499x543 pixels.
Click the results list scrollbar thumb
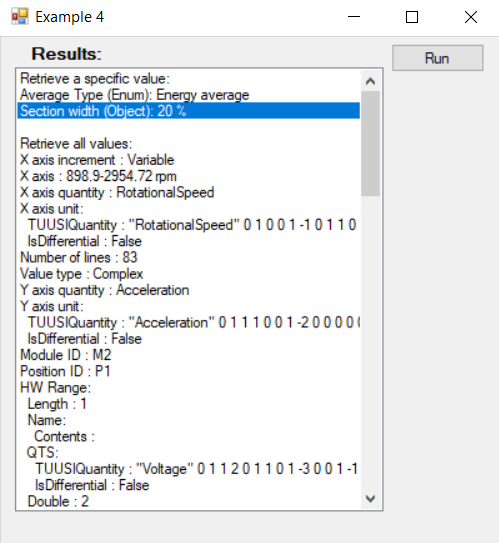click(x=370, y=144)
